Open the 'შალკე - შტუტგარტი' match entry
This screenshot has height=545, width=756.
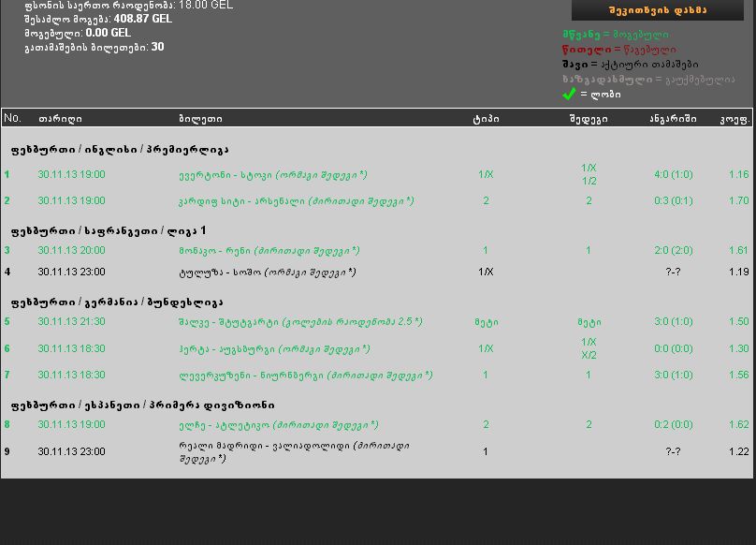pyautogui.click(x=300, y=321)
